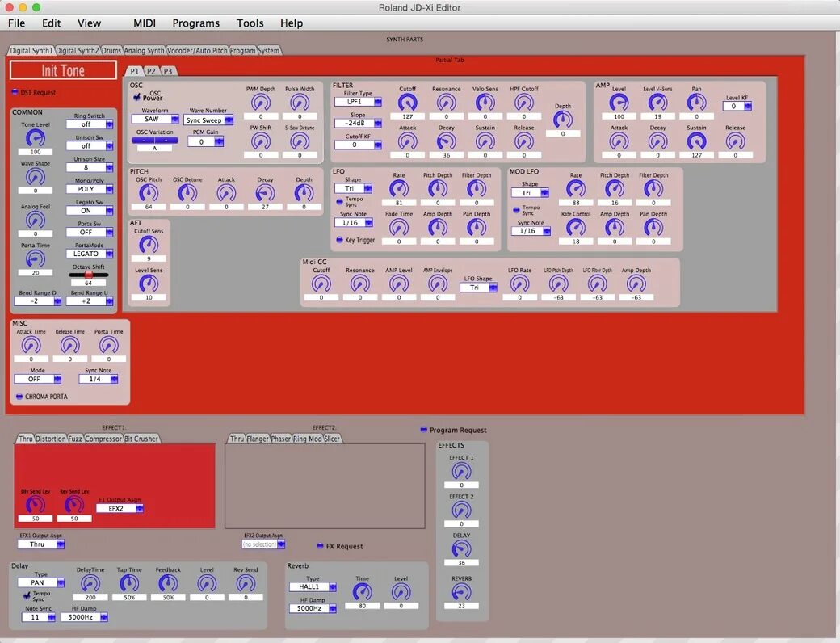Click the Dly Send Lev knob
Viewport: 840px width, 643px height.
pyautogui.click(x=36, y=505)
